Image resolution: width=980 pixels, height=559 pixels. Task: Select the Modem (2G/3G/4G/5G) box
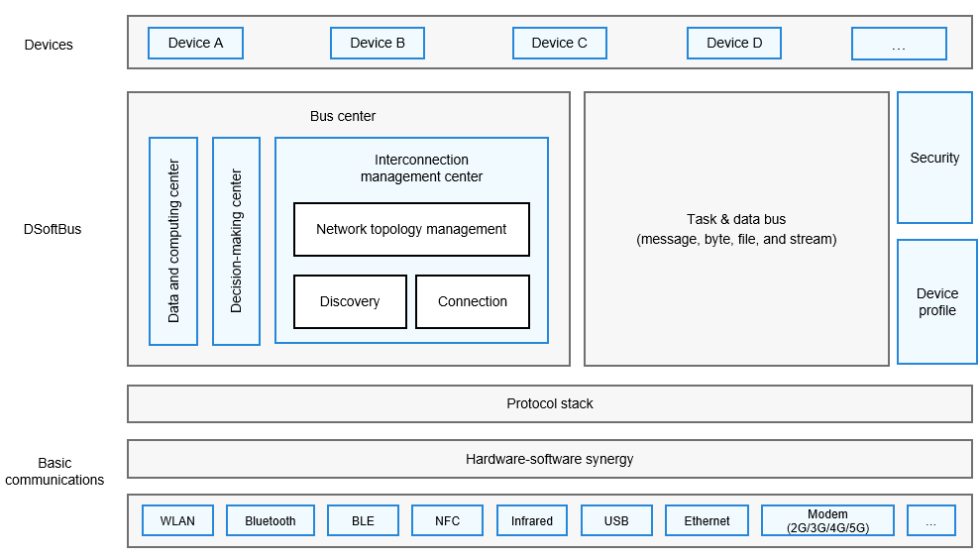coord(827,520)
